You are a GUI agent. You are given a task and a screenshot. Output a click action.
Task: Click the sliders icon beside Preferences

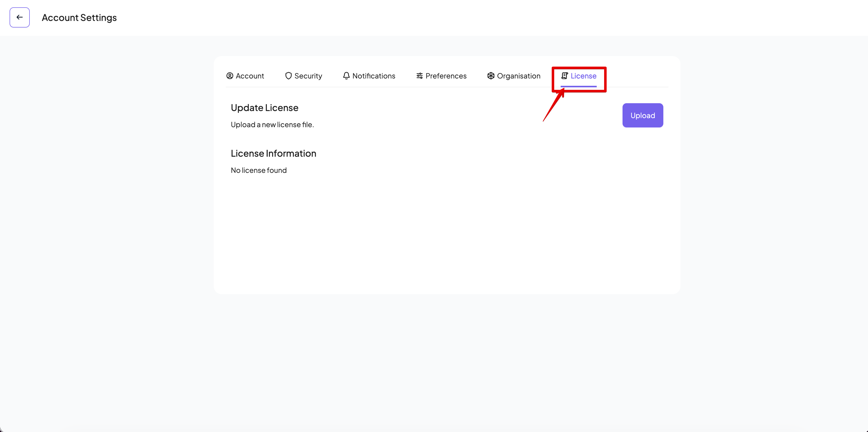click(420, 76)
